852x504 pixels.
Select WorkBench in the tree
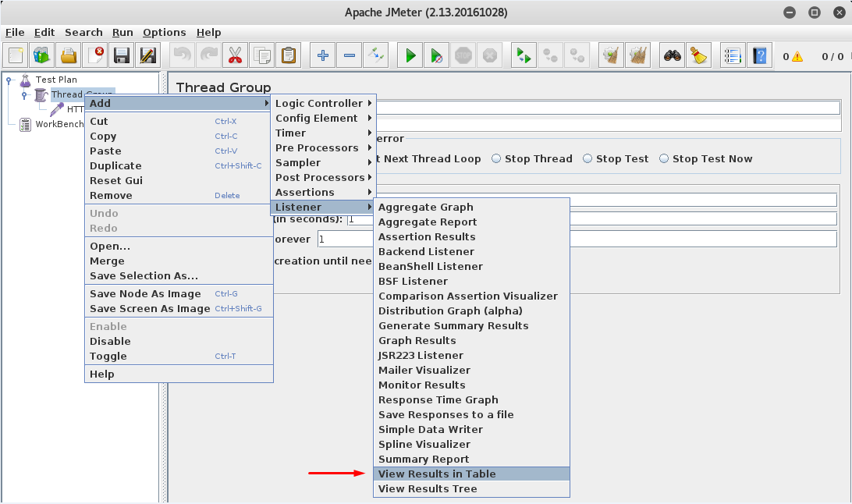click(x=59, y=124)
